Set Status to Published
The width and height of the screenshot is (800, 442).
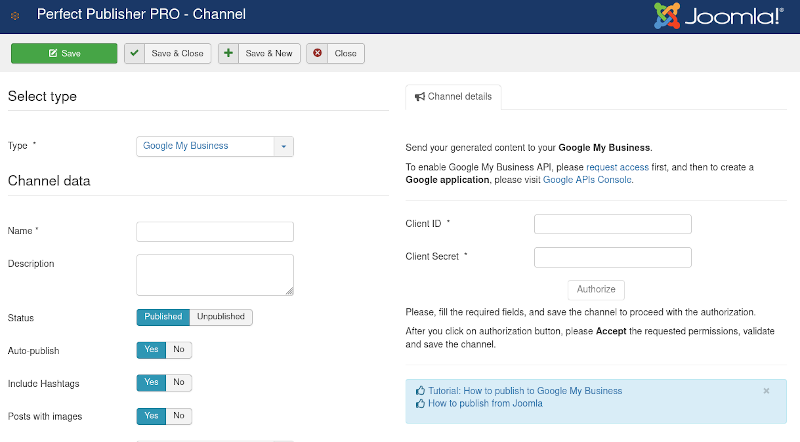pyautogui.click(x=163, y=317)
